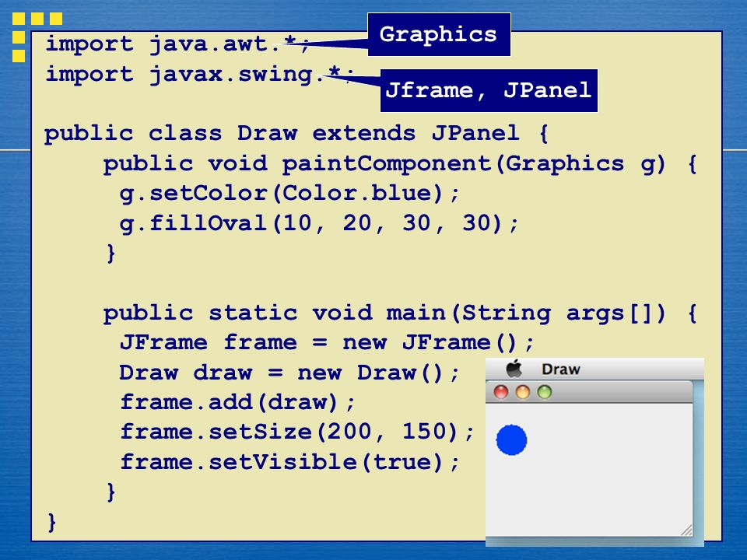
Task: Click the yellow minimize button of Draw window
Action: (523, 392)
